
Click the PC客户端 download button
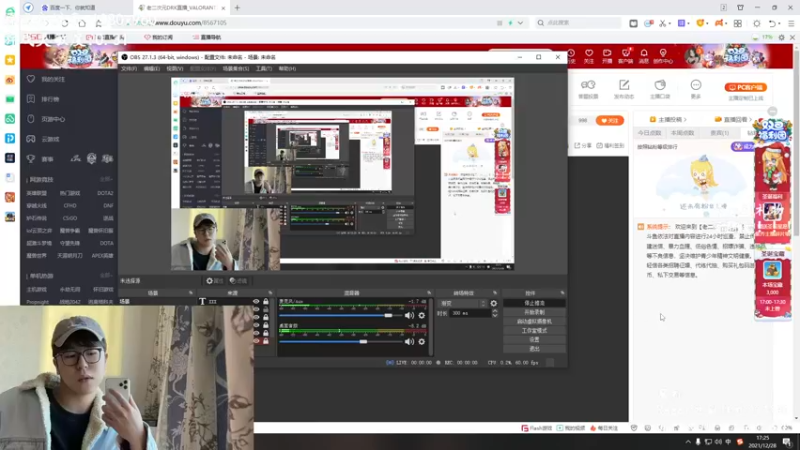[x=745, y=87]
